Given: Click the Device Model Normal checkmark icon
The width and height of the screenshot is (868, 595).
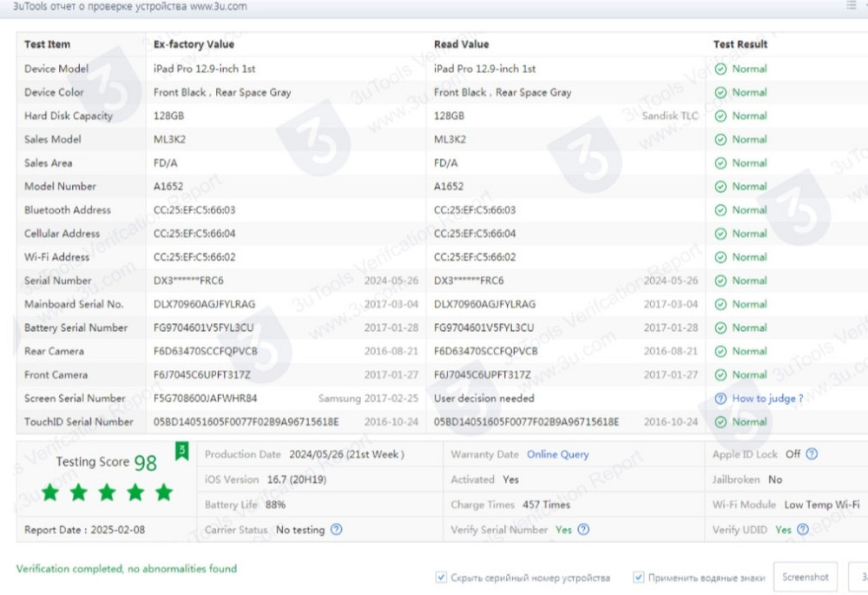Looking at the screenshot, I should tap(720, 69).
